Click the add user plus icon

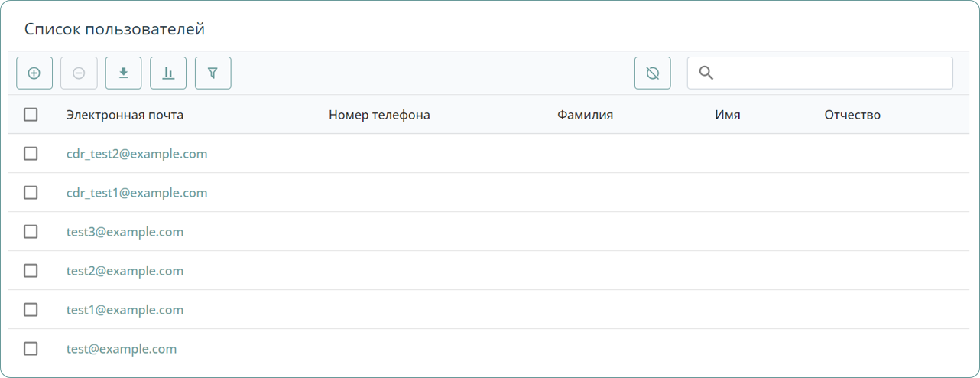coord(34,73)
